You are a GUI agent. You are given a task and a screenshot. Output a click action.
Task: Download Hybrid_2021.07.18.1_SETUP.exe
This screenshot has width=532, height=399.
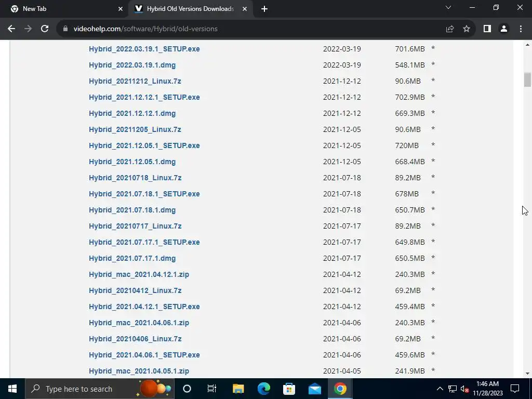144,194
